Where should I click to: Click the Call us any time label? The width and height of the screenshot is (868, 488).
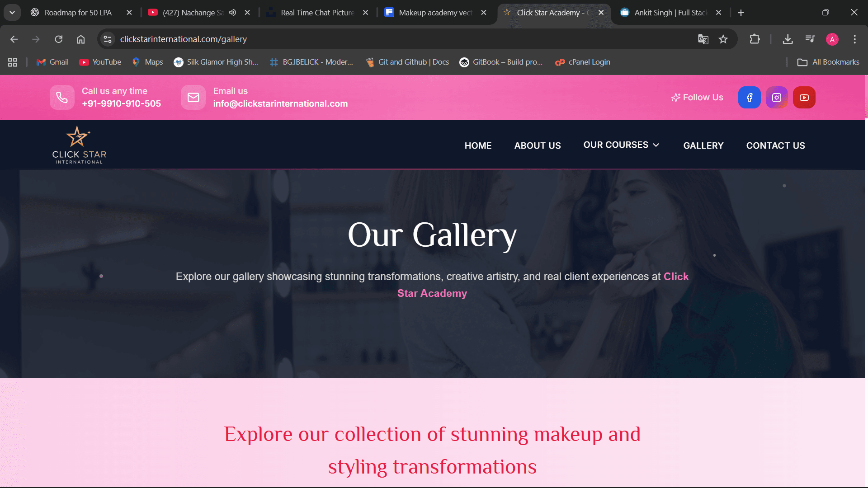point(114,91)
